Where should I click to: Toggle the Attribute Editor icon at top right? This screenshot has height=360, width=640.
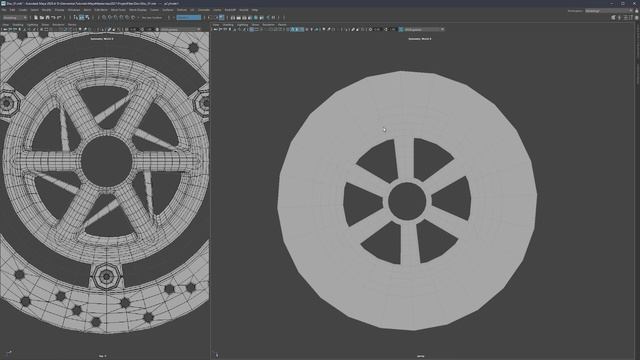(625, 18)
